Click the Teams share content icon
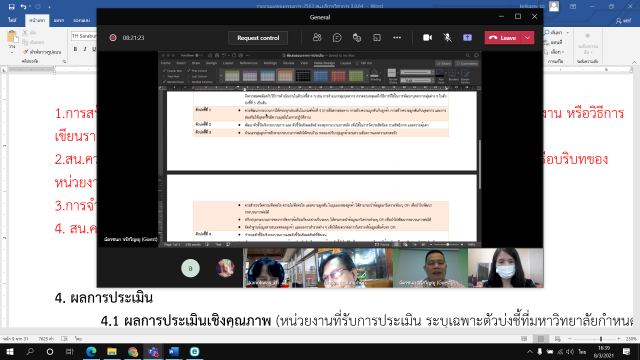 click(467, 38)
